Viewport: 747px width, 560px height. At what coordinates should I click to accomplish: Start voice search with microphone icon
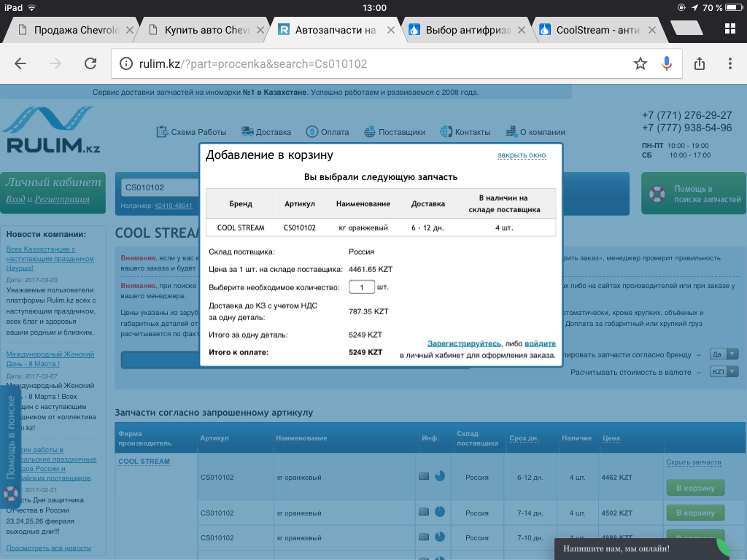pos(667,63)
